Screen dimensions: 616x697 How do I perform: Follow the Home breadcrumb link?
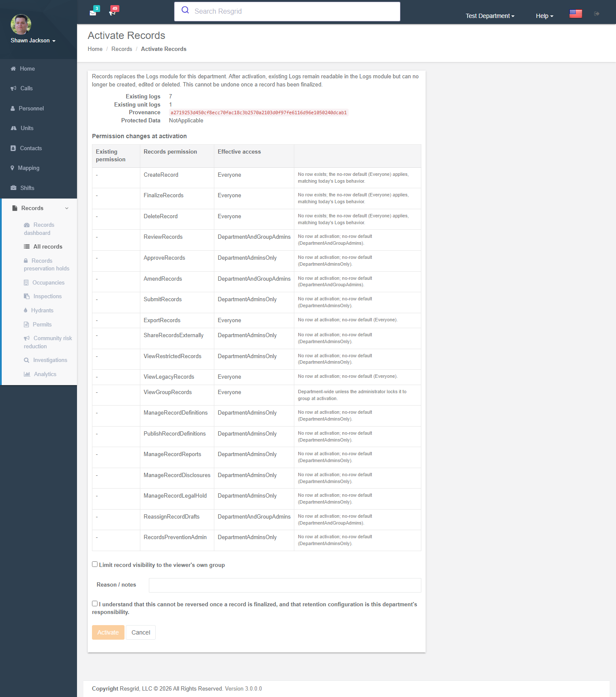point(95,49)
